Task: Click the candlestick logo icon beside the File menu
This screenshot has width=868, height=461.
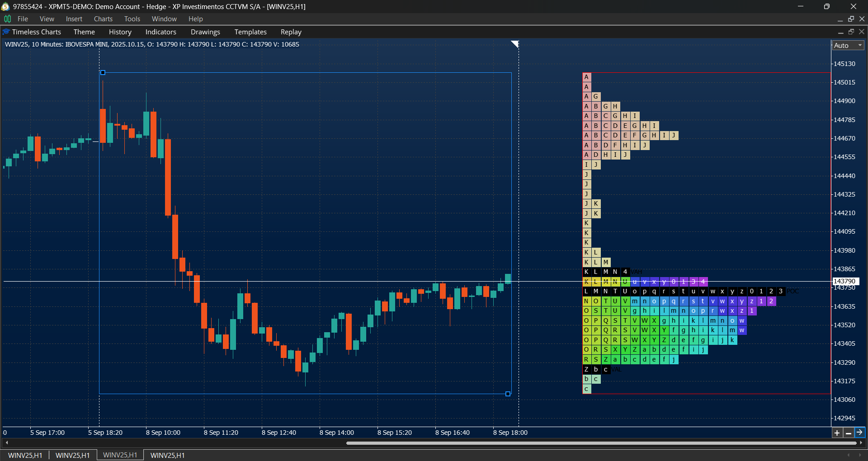Action: (x=7, y=19)
